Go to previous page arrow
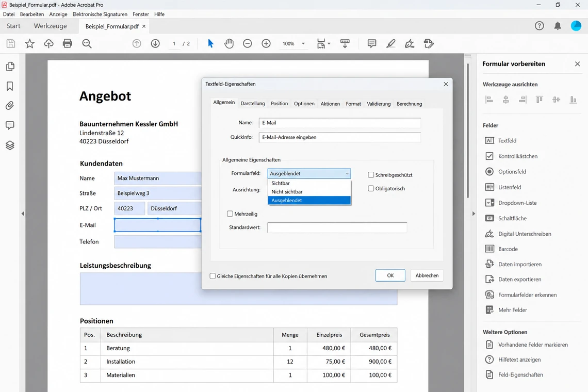 137,43
